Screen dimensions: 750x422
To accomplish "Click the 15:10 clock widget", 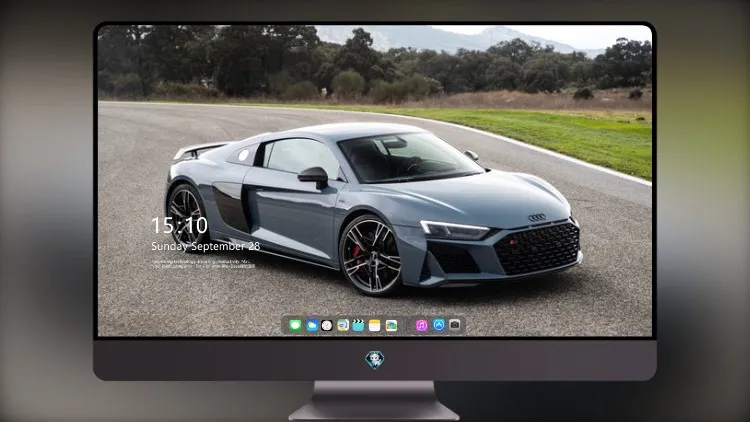I will (179, 225).
